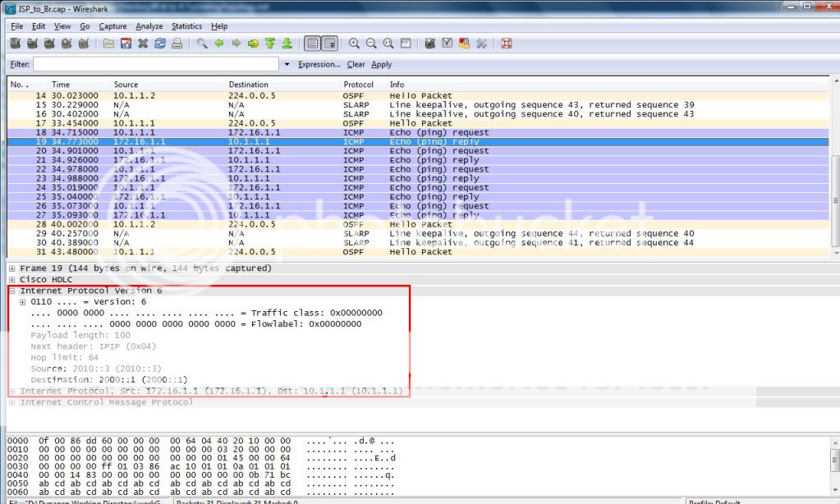840x504 pixels.
Task: Select the Next header: IPIP (0x04) line
Action: coord(94,346)
